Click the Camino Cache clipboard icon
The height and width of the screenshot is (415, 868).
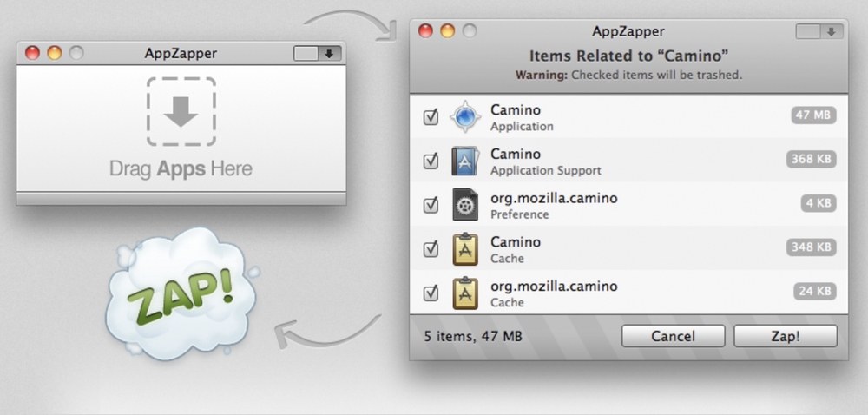465,249
